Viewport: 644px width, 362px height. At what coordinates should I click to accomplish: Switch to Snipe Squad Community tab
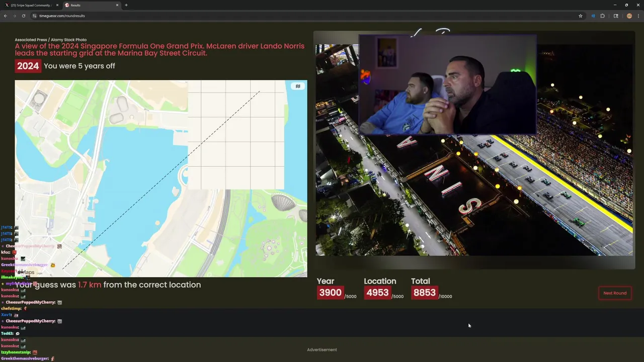pos(31,5)
